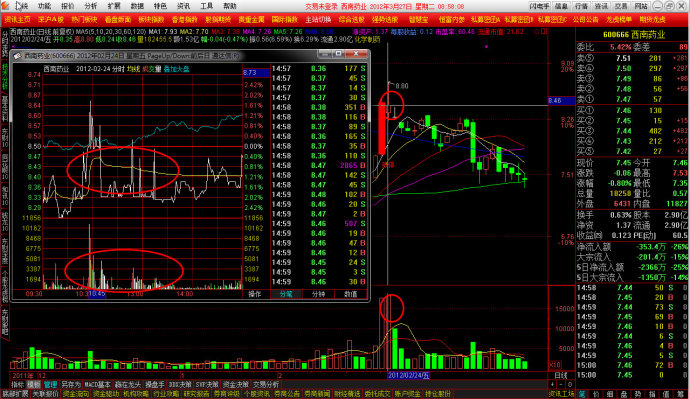Click the 闪电手 quick trade button

click(540, 6)
